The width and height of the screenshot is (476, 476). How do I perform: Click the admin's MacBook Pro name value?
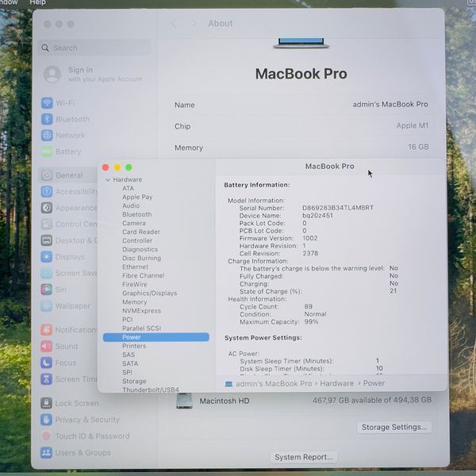click(390, 105)
